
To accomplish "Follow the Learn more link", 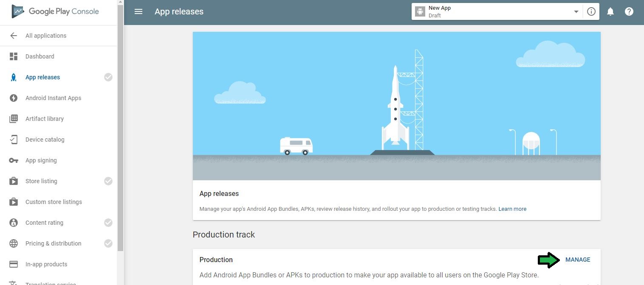I will tap(512, 209).
